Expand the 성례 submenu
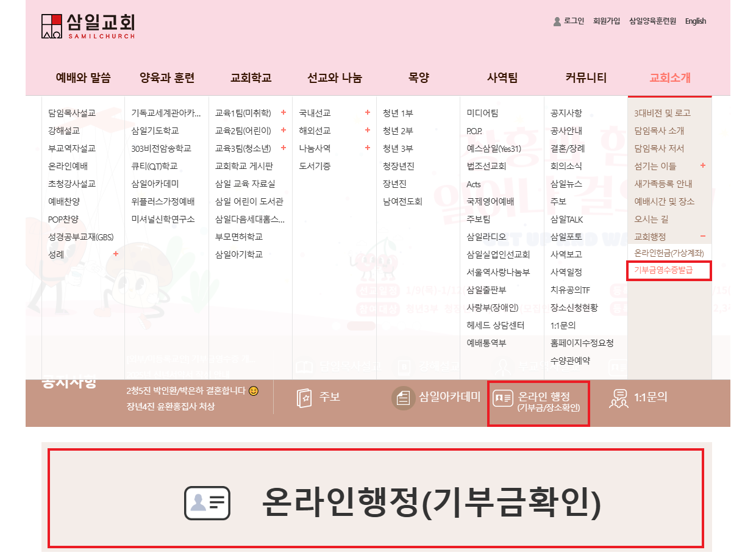Image resolution: width=756 pixels, height=558 pixels. tap(116, 254)
